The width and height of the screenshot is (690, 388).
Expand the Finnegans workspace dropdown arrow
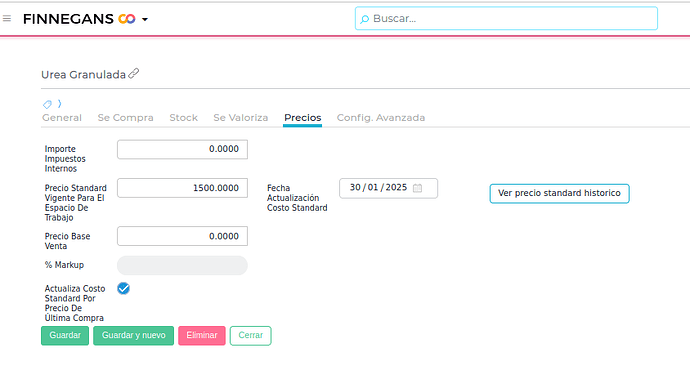pos(145,19)
